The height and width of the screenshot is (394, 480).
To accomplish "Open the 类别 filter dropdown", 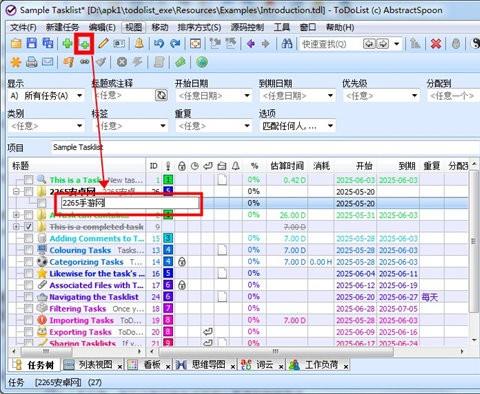I will pos(79,126).
